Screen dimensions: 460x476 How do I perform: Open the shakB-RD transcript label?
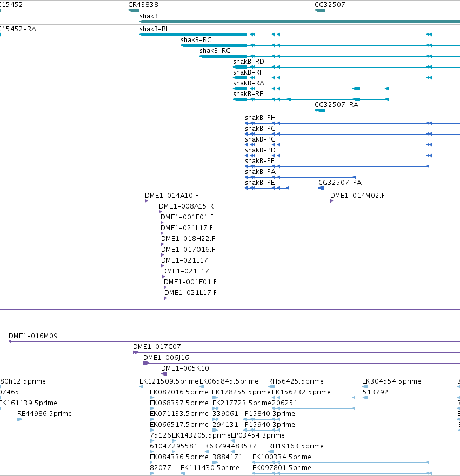pyautogui.click(x=248, y=62)
